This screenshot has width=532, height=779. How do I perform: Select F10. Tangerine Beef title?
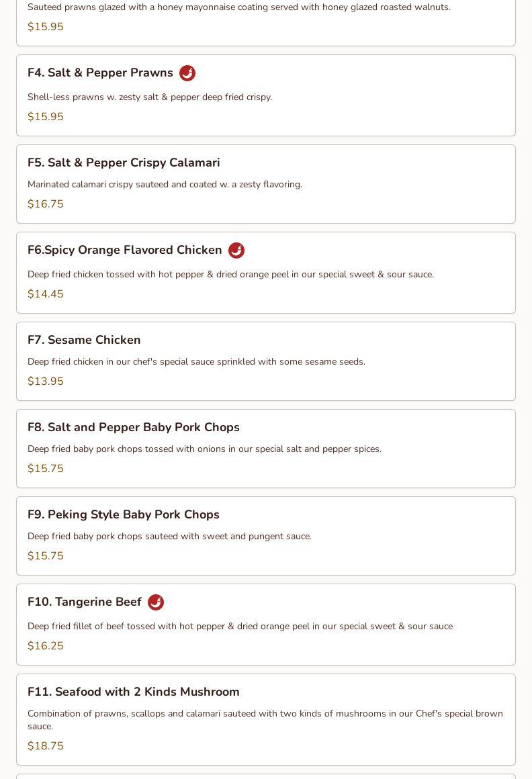point(85,602)
